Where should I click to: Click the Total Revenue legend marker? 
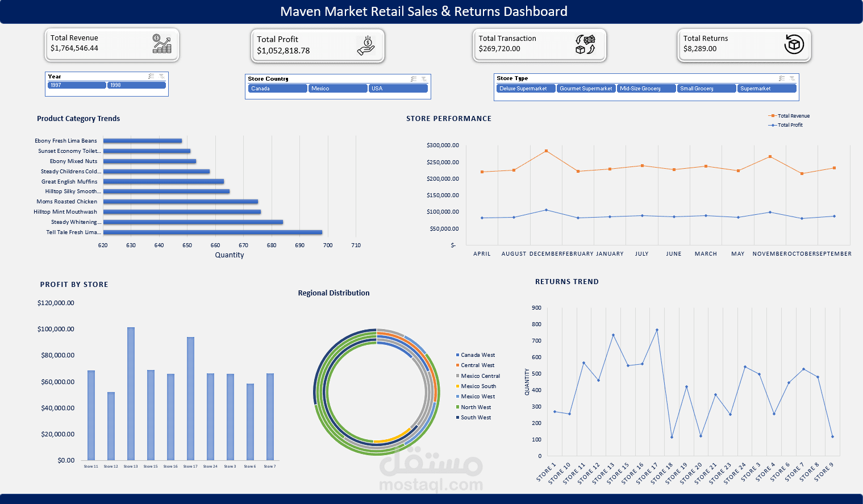coord(773,116)
